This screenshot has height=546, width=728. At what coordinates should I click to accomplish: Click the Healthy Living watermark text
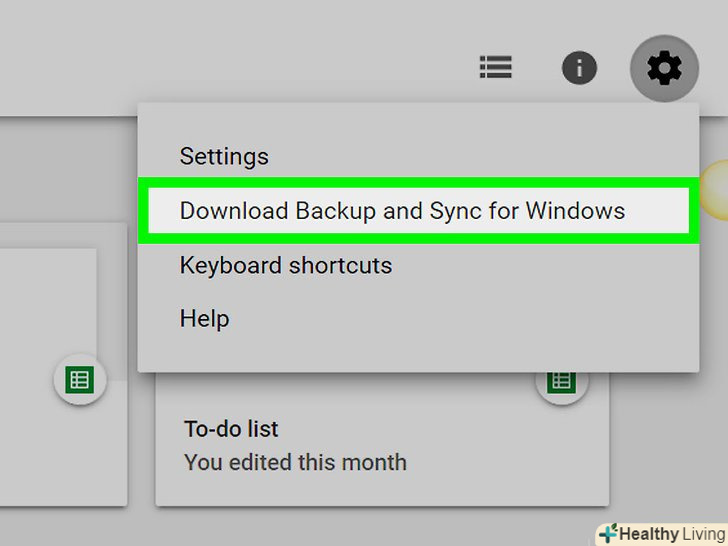coord(671,534)
